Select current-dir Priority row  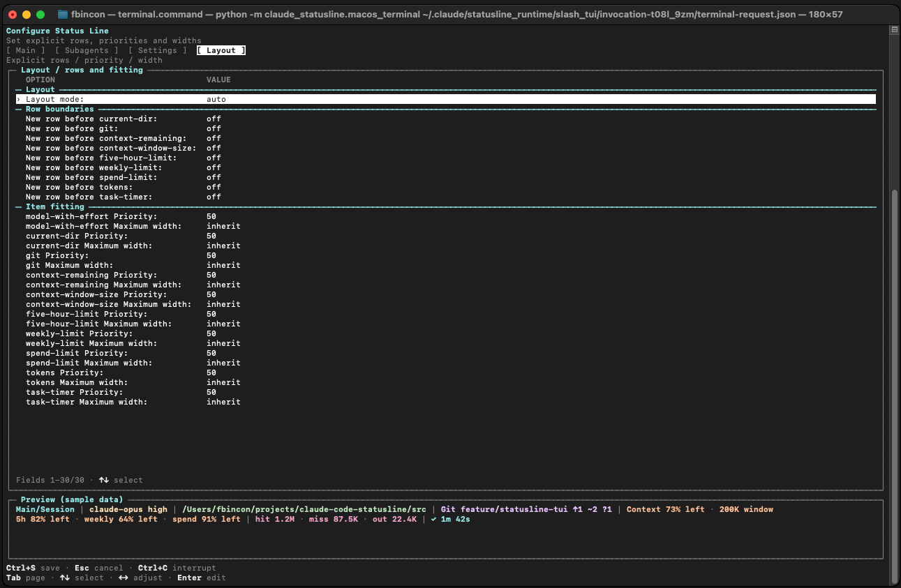445,236
